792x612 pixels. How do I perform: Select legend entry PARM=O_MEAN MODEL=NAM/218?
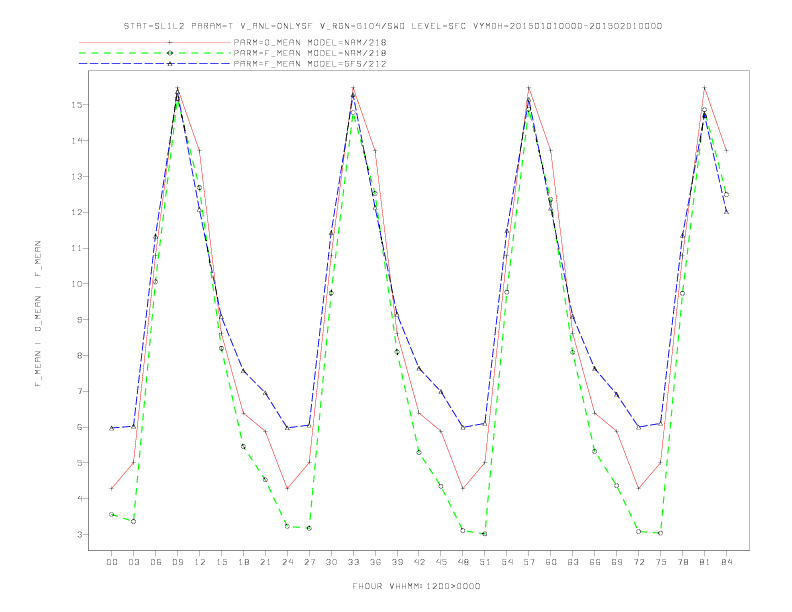pyautogui.click(x=310, y=42)
